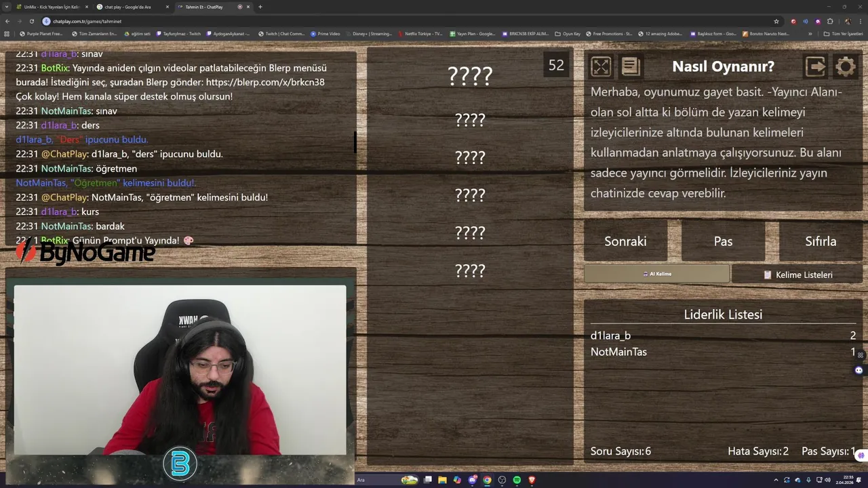
Task: Click d1lara_b in the leaderboard
Action: [x=610, y=335]
